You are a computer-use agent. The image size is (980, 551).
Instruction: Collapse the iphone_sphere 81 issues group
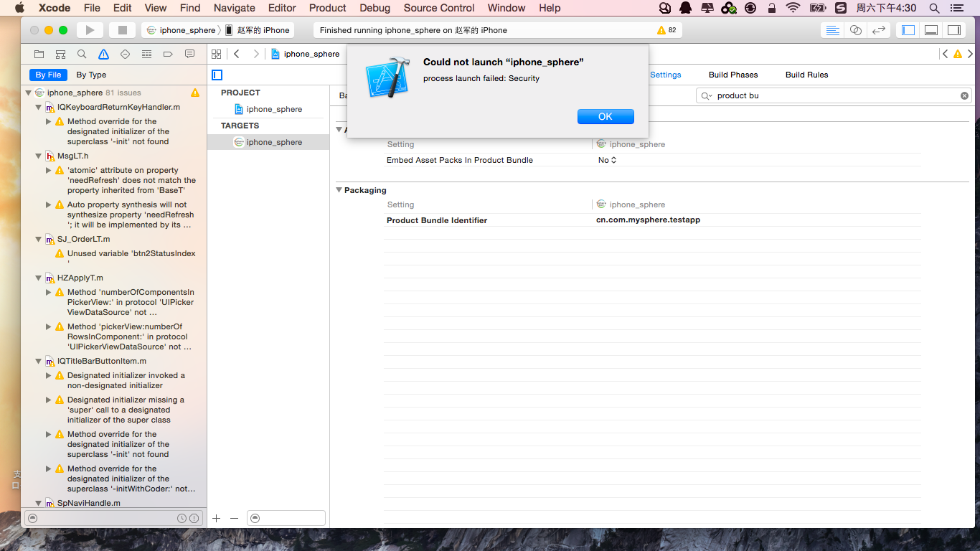coord(29,93)
